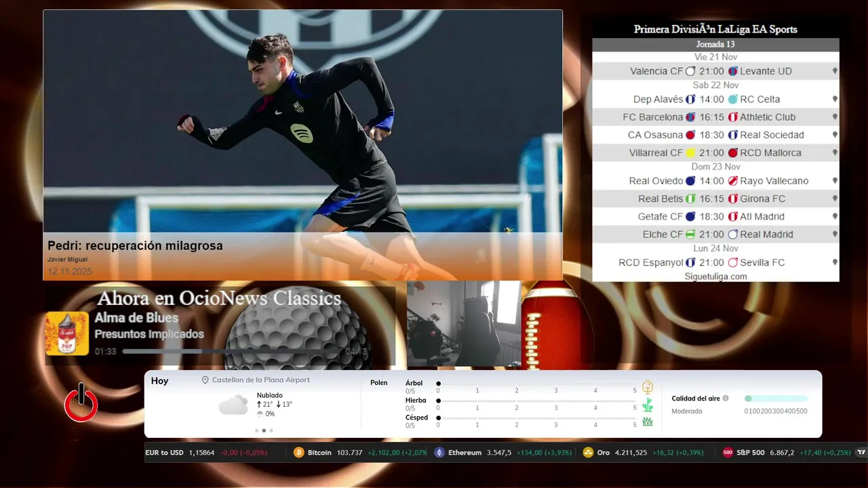
Task: Click the cloudy weather icon
Action: tap(233, 405)
